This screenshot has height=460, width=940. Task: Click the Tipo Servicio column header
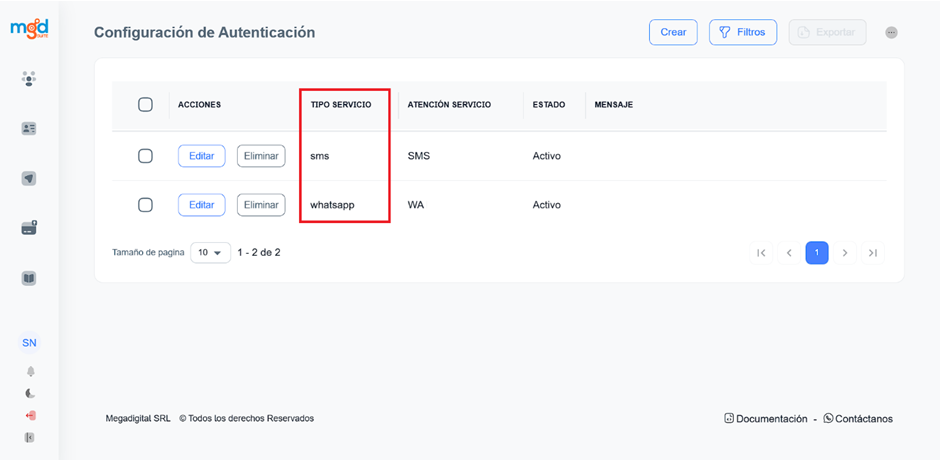coord(341,105)
